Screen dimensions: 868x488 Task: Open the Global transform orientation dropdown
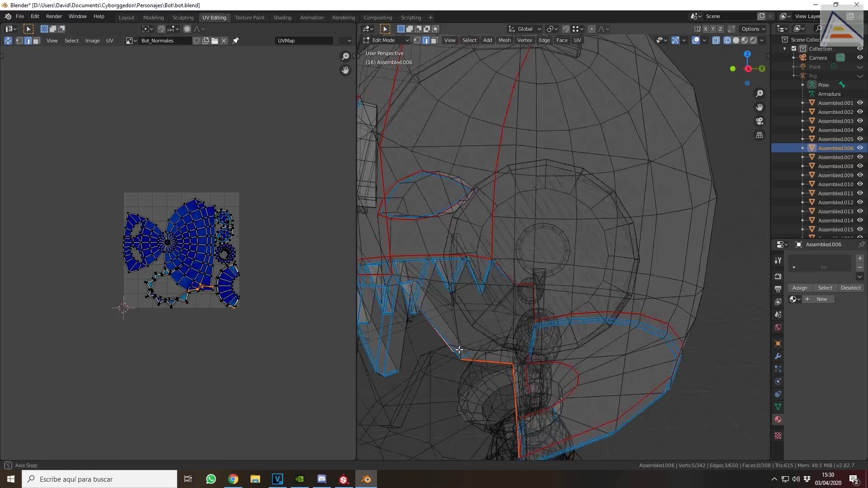[x=525, y=29]
